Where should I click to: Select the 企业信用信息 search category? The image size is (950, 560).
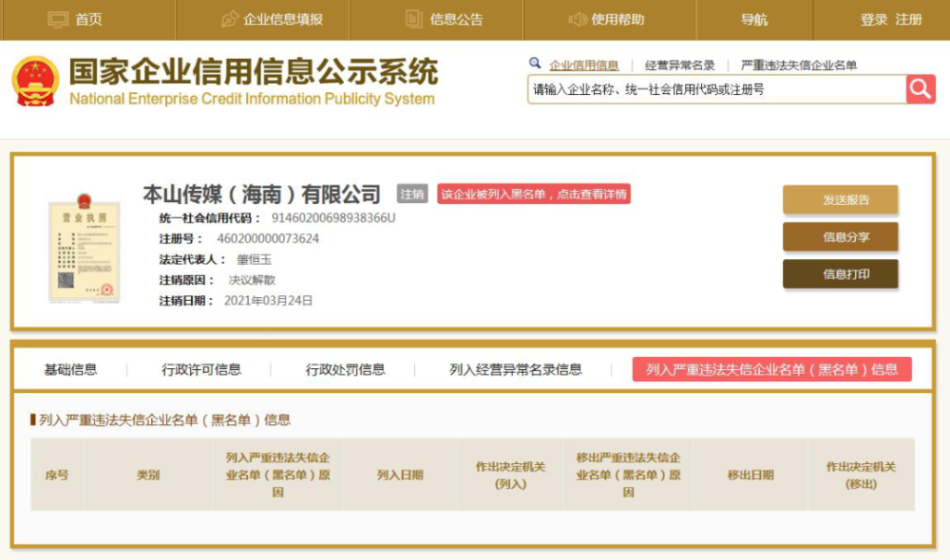584,65
